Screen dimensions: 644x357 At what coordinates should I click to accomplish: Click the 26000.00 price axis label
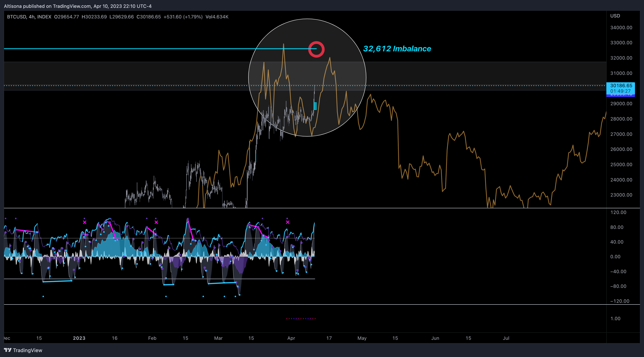[x=621, y=149]
